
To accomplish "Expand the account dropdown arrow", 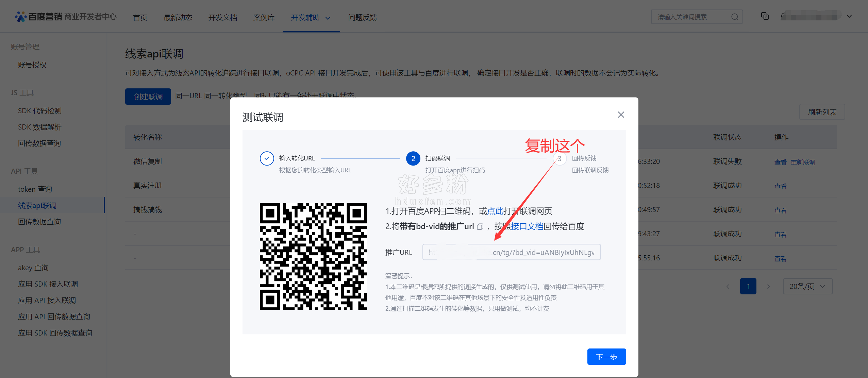I will [849, 16].
